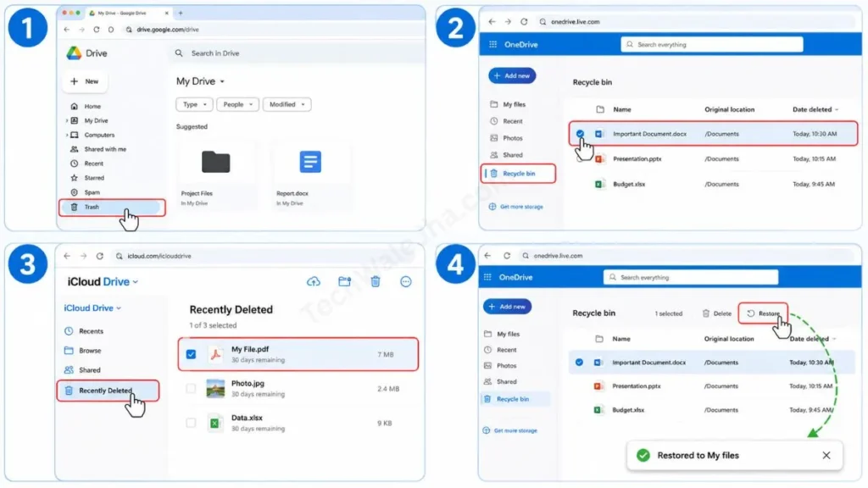Open the Report.docx file thumbnail
This screenshot has height=488, width=868.
point(310,162)
